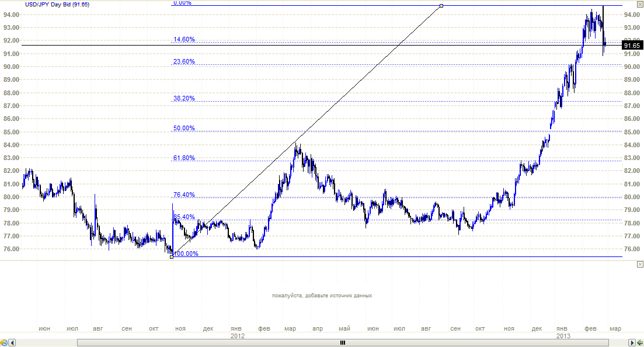Close the empty lower indicator pane
Screen dimensions: 644x347
click(640, 265)
